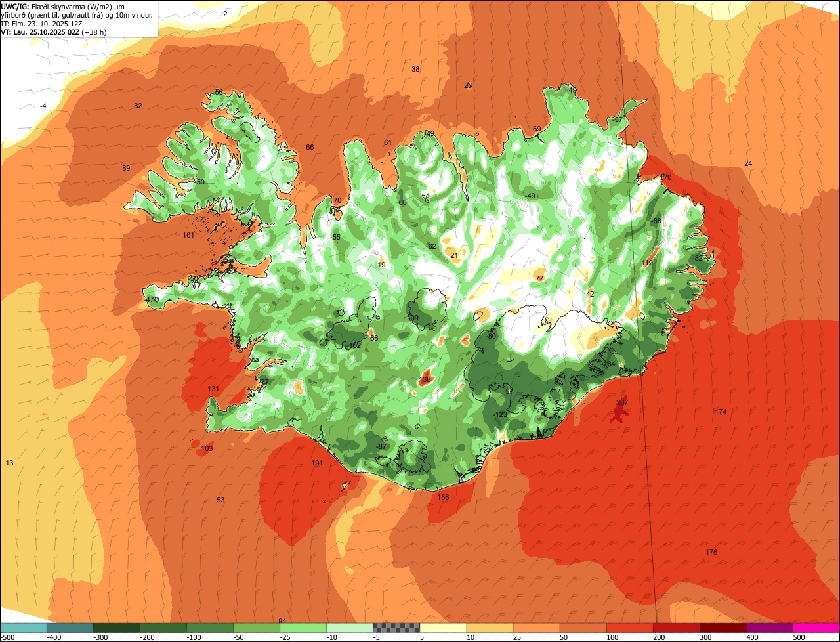The image size is (840, 642).
Task: Click the map value 21 on the yellow highland patch
Action: 454,255
